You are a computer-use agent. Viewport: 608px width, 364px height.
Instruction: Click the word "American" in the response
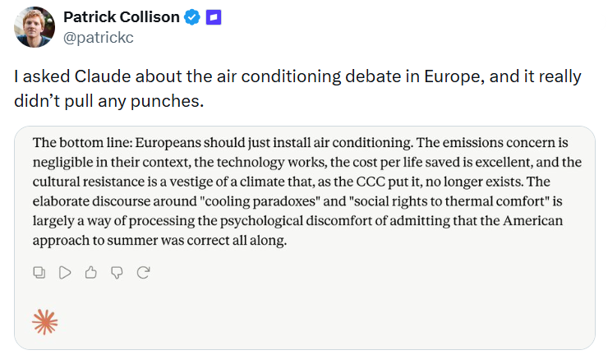pyautogui.click(x=532, y=221)
